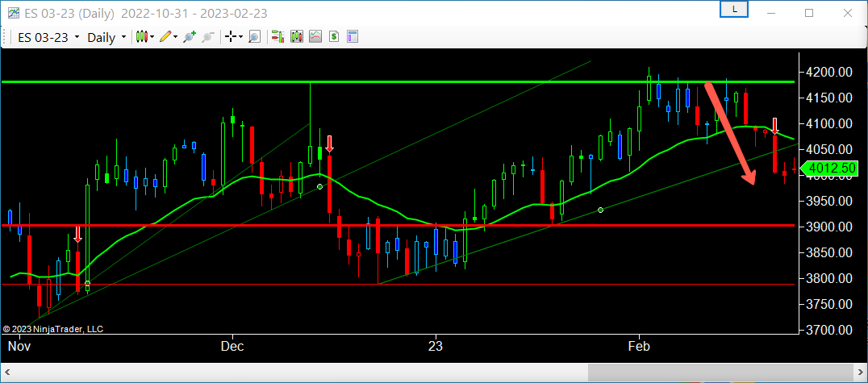Open the Daily interval selector dropdown
Screen dimensions: 868x383
coord(106,38)
